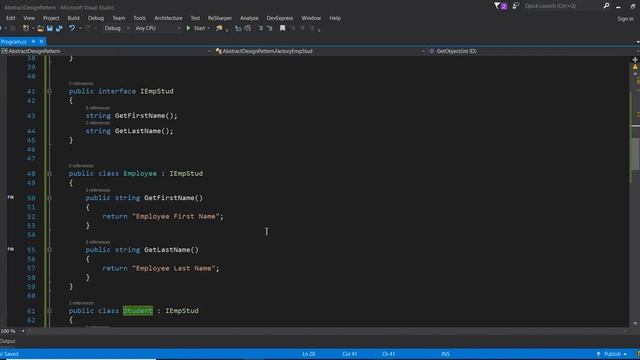Collapse the Employee class outlining
This screenshot has width=640, height=360.
click(49, 174)
